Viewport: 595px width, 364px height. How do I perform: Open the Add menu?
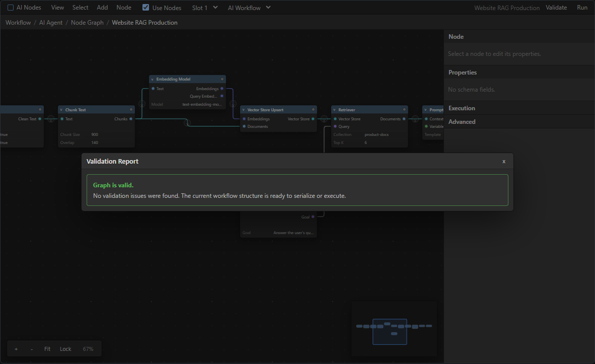[102, 8]
